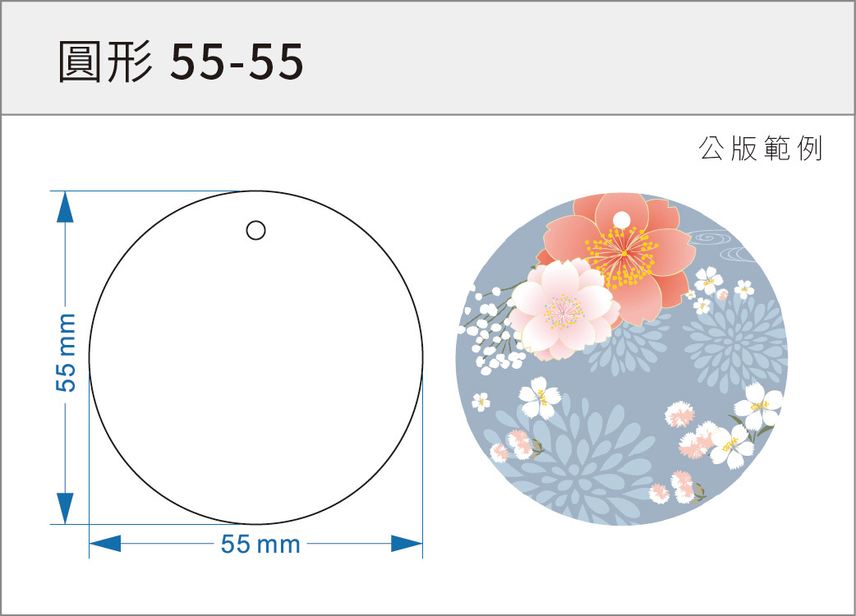Select the 圓形 55-55 title text
The height and width of the screenshot is (616, 856).
point(181,62)
